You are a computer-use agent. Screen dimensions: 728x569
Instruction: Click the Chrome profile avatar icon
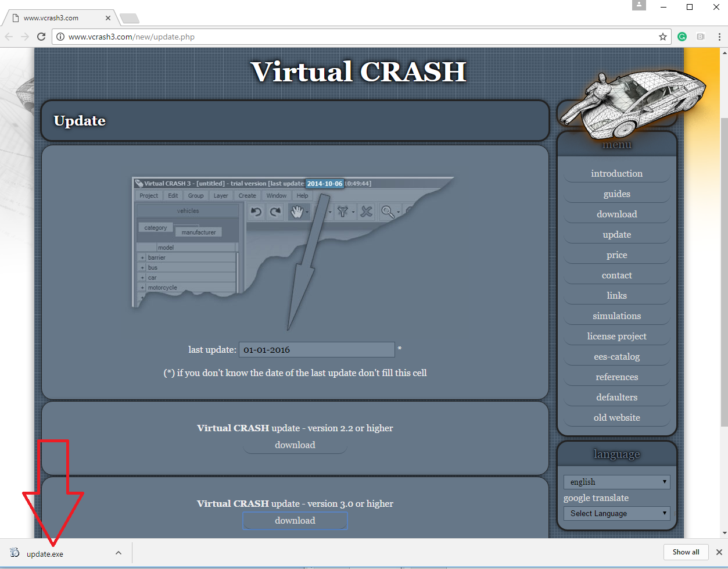[x=639, y=5]
